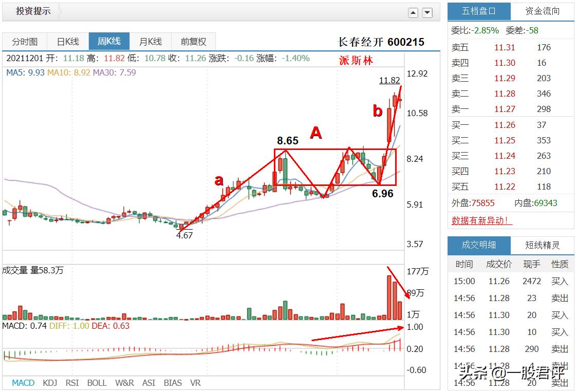Click the 数据有新异动 link

coord(480,219)
